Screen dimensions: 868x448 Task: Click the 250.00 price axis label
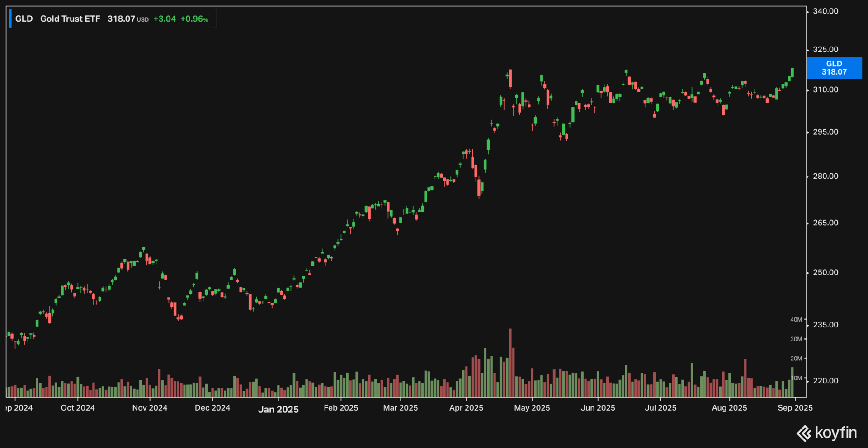[826, 273]
